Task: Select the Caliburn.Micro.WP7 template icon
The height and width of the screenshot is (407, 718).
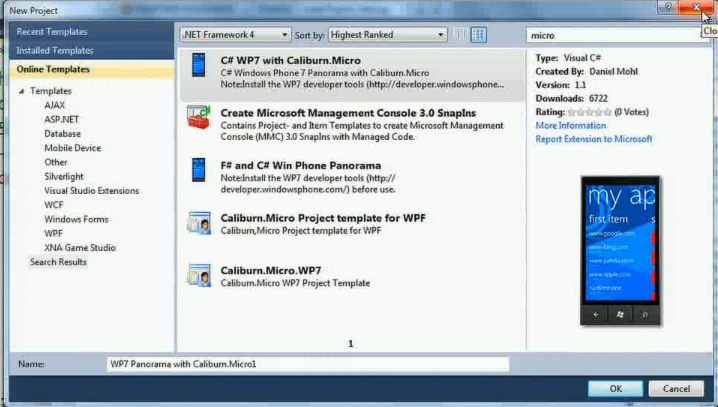Action: (199, 275)
